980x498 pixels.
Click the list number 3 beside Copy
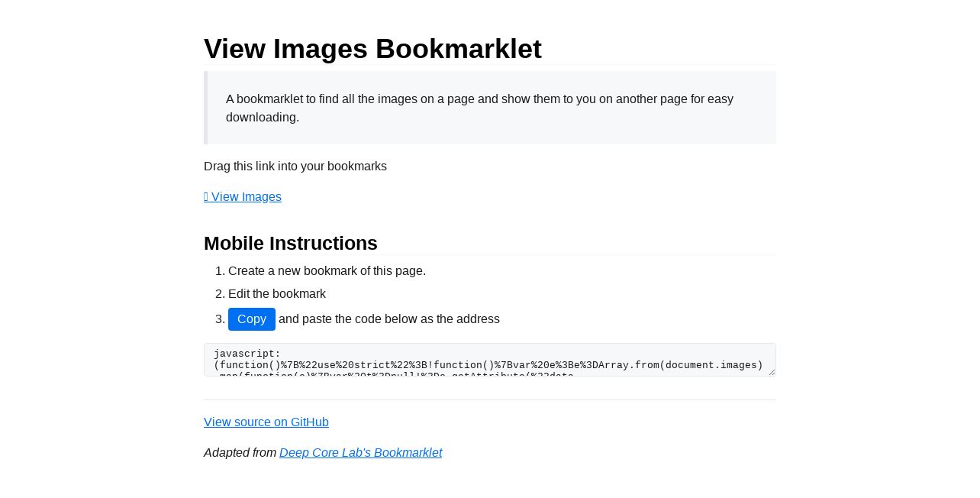click(220, 319)
